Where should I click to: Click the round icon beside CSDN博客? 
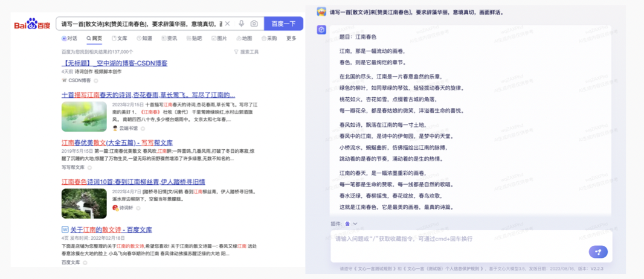95,81
